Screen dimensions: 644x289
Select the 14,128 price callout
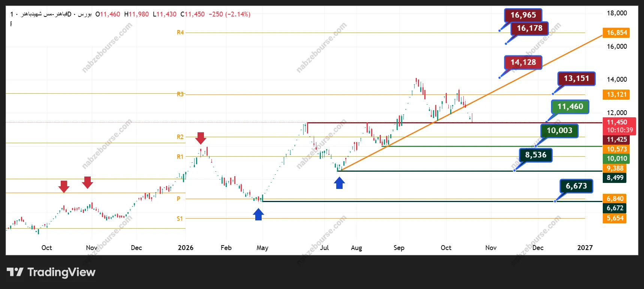pyautogui.click(x=523, y=62)
